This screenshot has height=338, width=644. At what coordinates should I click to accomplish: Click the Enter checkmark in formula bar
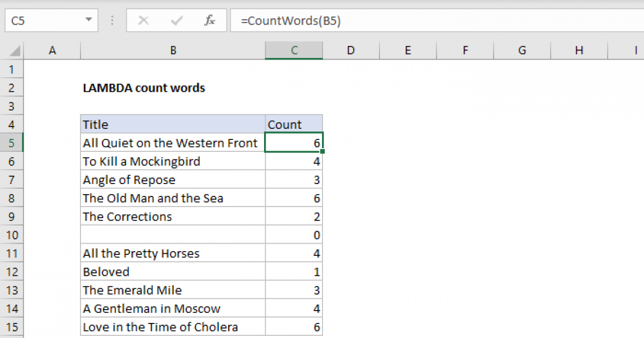[176, 20]
